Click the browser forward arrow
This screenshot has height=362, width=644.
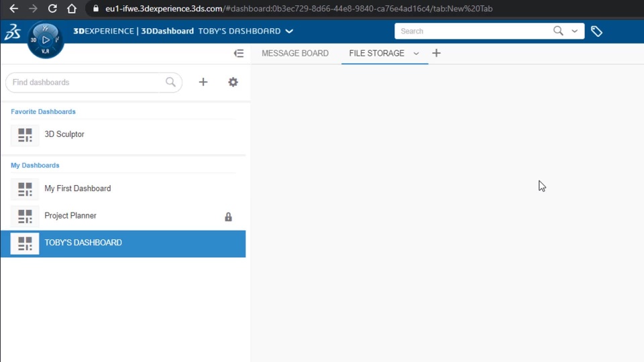[33, 9]
